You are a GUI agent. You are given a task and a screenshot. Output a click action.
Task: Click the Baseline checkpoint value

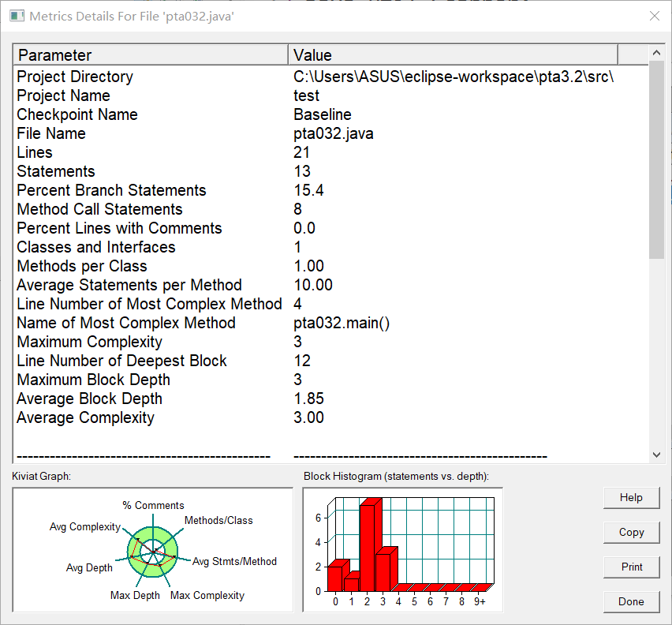323,114
